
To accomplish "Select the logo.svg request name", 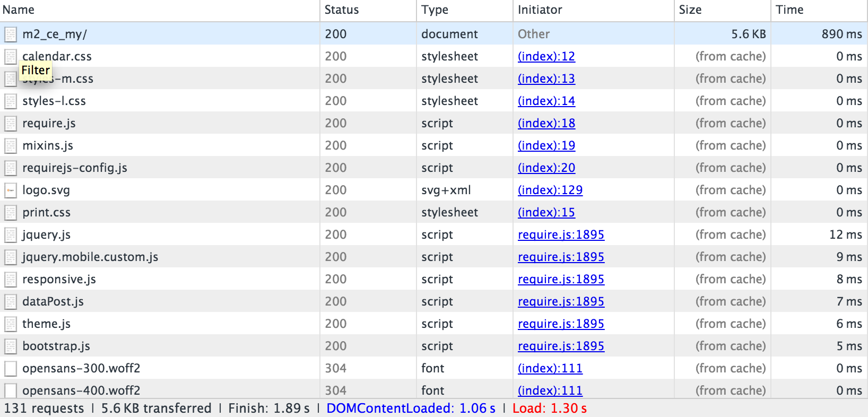I will click(46, 190).
